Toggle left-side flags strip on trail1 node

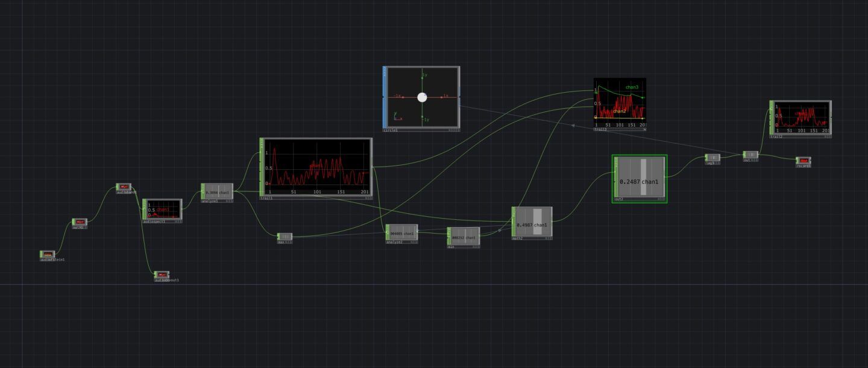[262, 166]
